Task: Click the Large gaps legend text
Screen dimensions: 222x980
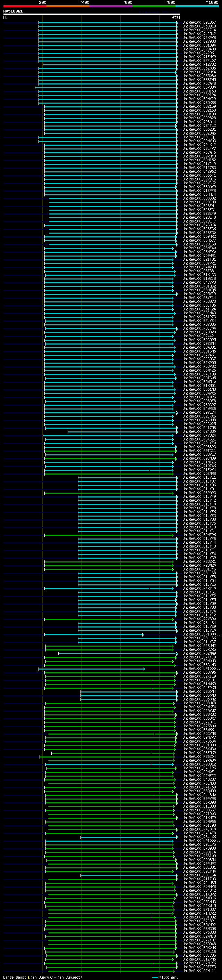Action: pos(43,977)
